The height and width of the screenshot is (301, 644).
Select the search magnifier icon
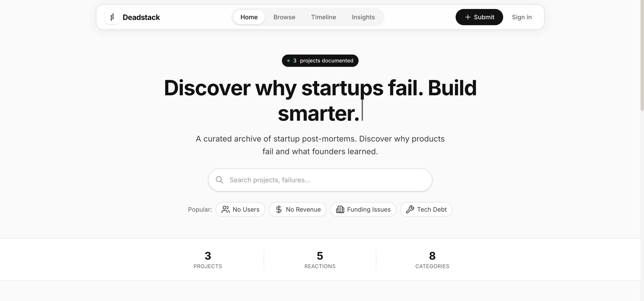pos(219,180)
